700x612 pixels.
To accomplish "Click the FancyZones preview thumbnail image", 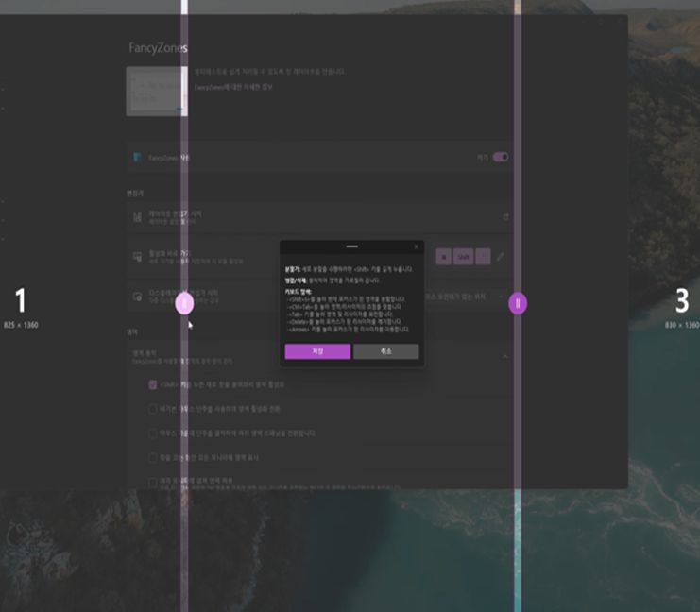I will tap(157, 91).
